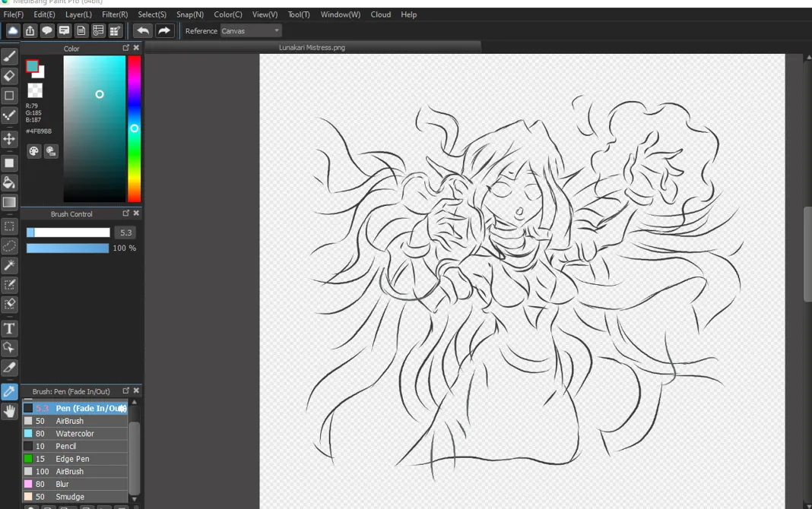Viewport: 812px width, 509px height.
Task: Select the Shape brush tool
Action: (x=9, y=95)
